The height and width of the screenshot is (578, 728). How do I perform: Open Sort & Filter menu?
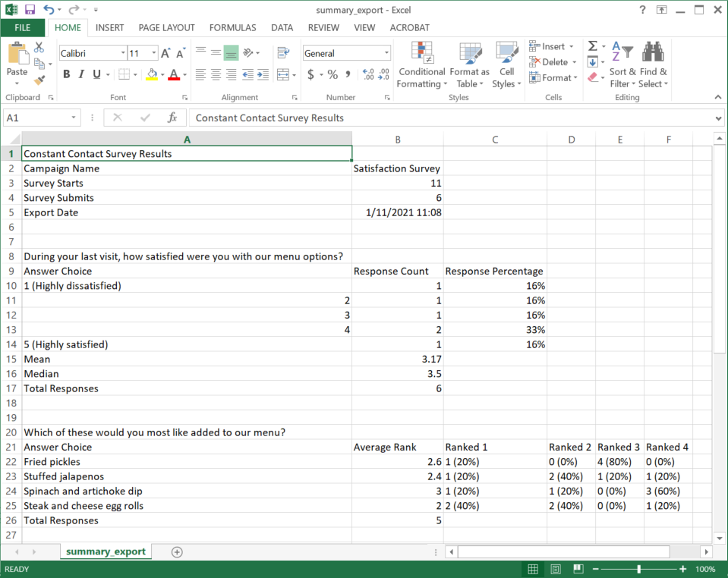(x=622, y=65)
